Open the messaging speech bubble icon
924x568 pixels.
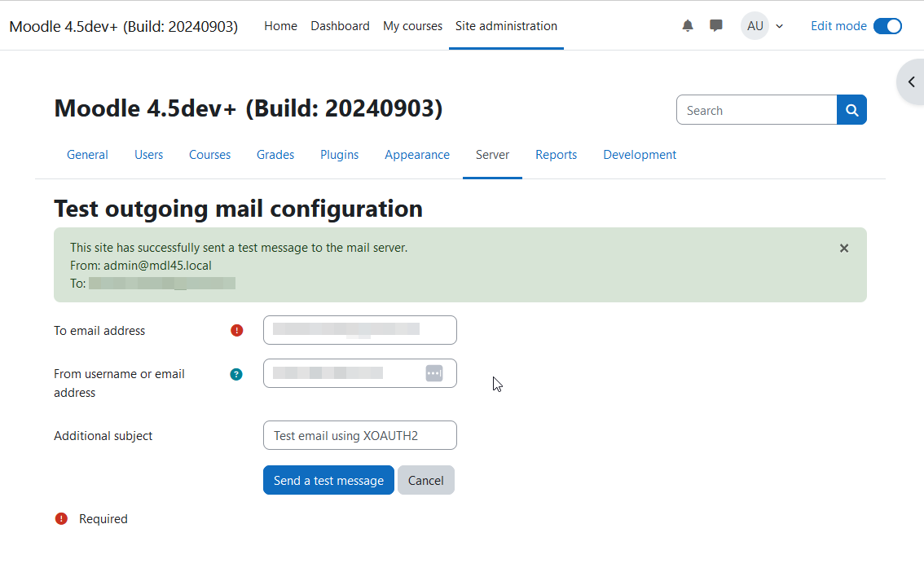pyautogui.click(x=716, y=26)
